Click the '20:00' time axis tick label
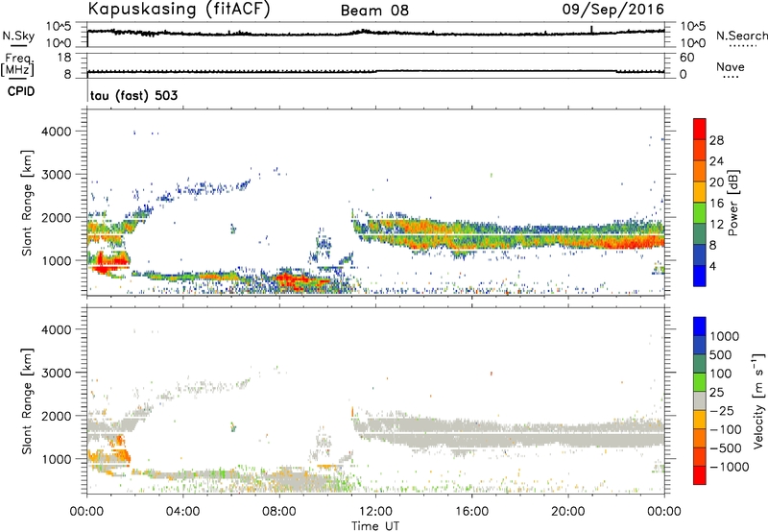 click(x=568, y=512)
